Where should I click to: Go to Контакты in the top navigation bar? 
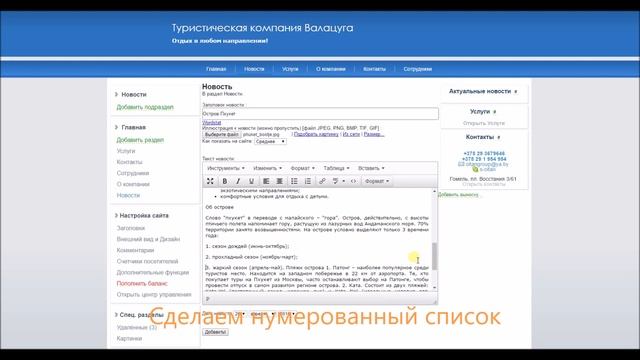click(x=374, y=69)
